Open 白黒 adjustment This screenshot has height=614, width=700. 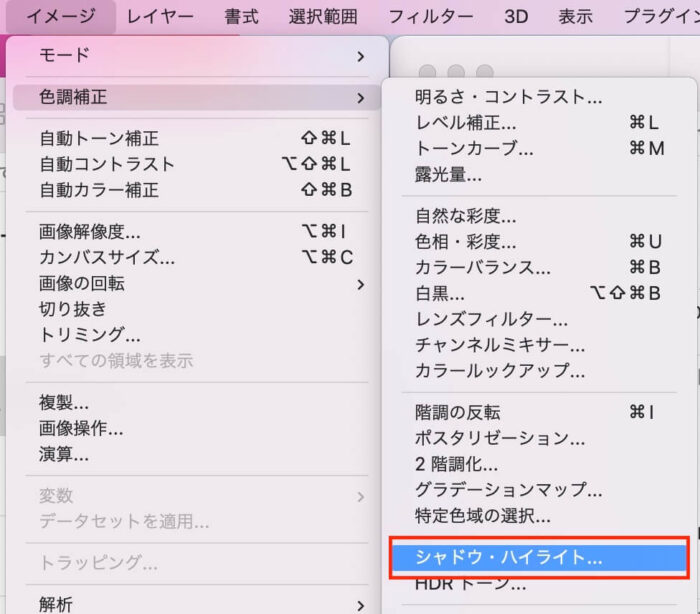pyautogui.click(x=539, y=294)
